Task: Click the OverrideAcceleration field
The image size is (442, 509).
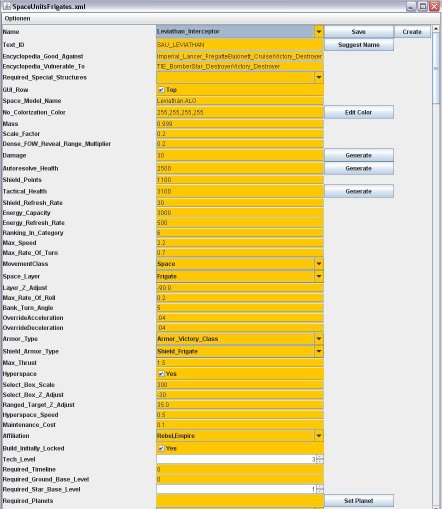Action: pyautogui.click(x=240, y=318)
